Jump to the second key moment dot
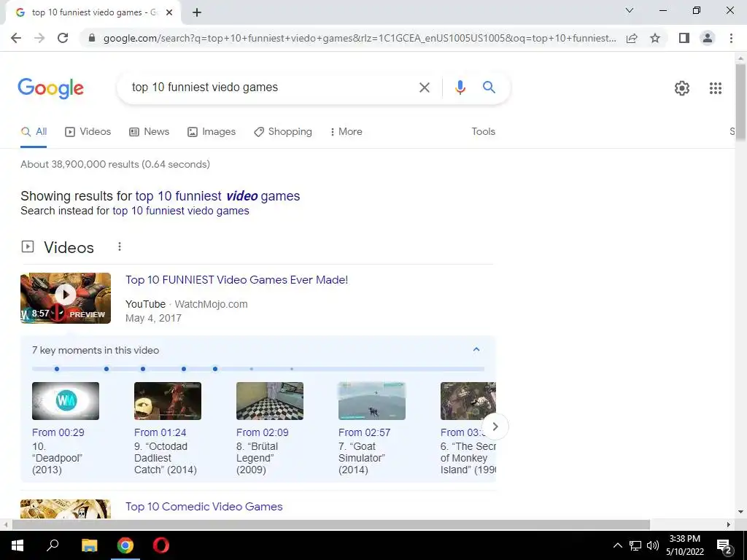Viewport: 747px width, 560px height. (107, 369)
